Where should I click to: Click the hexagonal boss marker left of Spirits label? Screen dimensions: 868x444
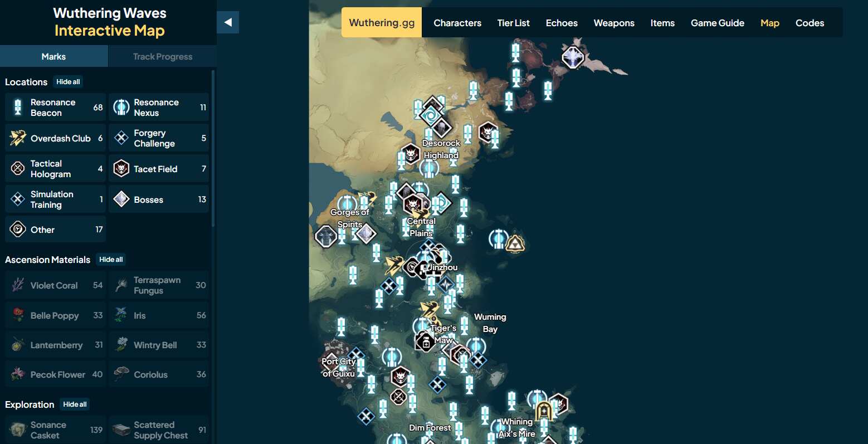tap(326, 236)
